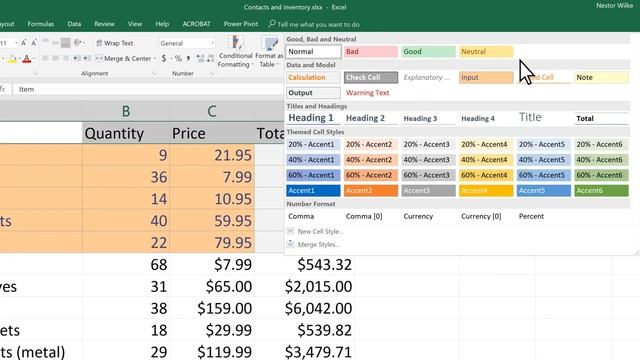The width and height of the screenshot is (640, 360).
Task: Open the Alignment group dialog launcher
Action: (154, 73)
